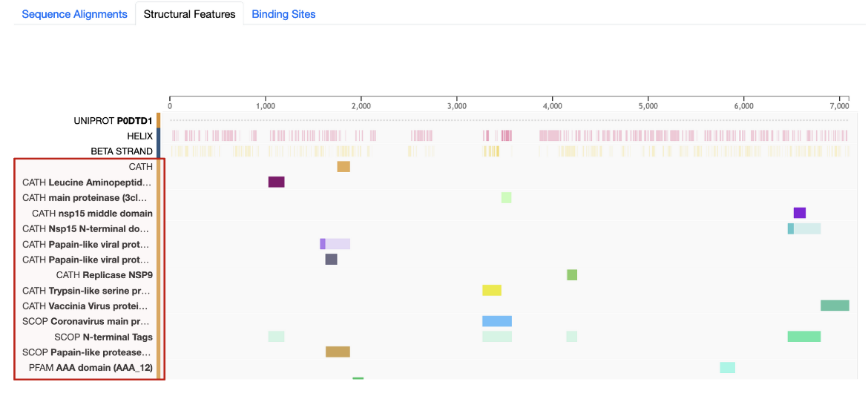
Task: Select the teal Vaccinia Virus protein block
Action: [835, 306]
